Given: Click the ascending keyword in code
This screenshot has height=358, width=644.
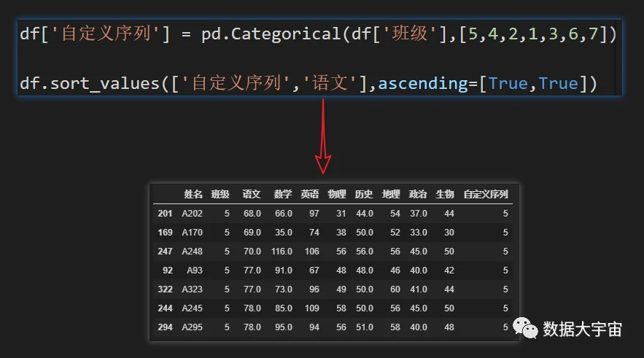Looking at the screenshot, I should [x=422, y=84].
